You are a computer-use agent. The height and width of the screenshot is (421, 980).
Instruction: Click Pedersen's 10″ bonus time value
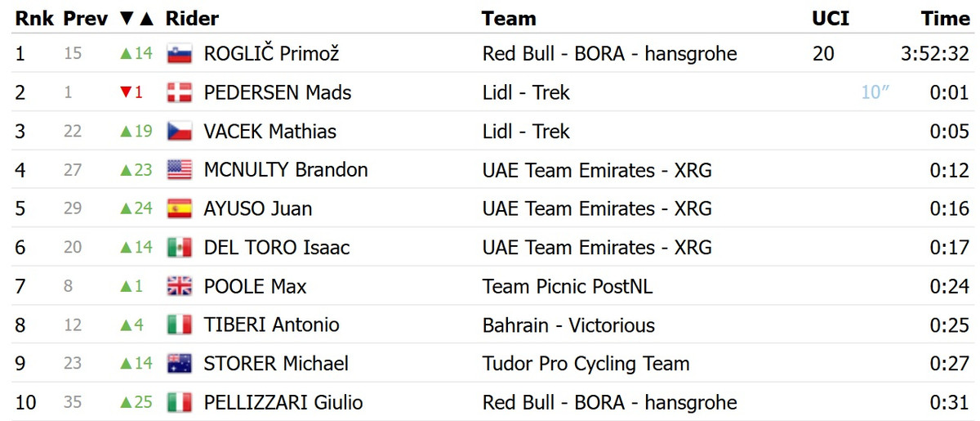point(875,92)
